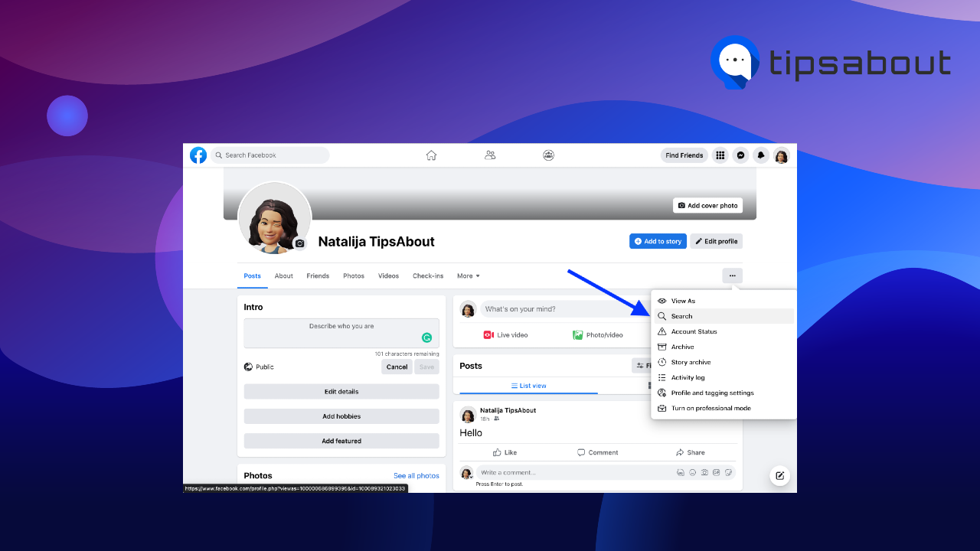The image size is (980, 551).
Task: Open Messenger icon
Action: click(x=740, y=155)
